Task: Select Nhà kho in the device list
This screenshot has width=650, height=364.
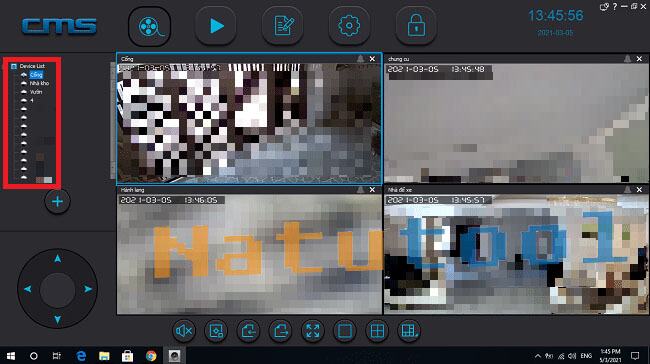Action: tap(39, 83)
